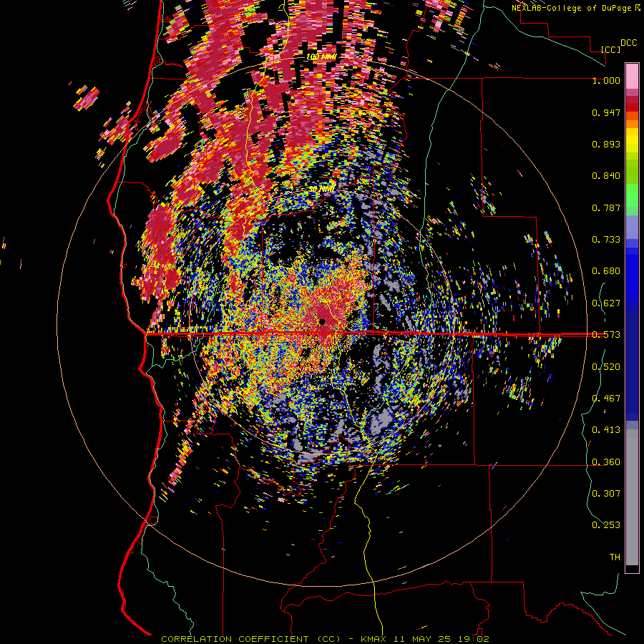Click the gray segment of the color bar
Viewport: 644px width, 644px height.
point(632,497)
